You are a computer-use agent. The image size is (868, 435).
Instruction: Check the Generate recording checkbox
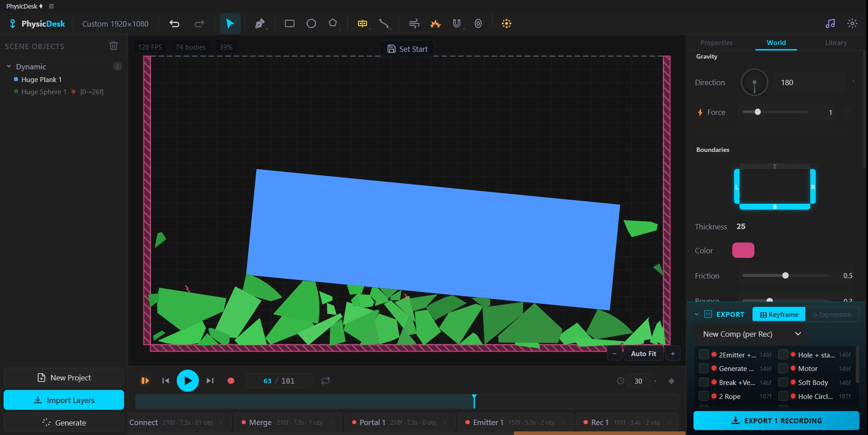[704, 368]
